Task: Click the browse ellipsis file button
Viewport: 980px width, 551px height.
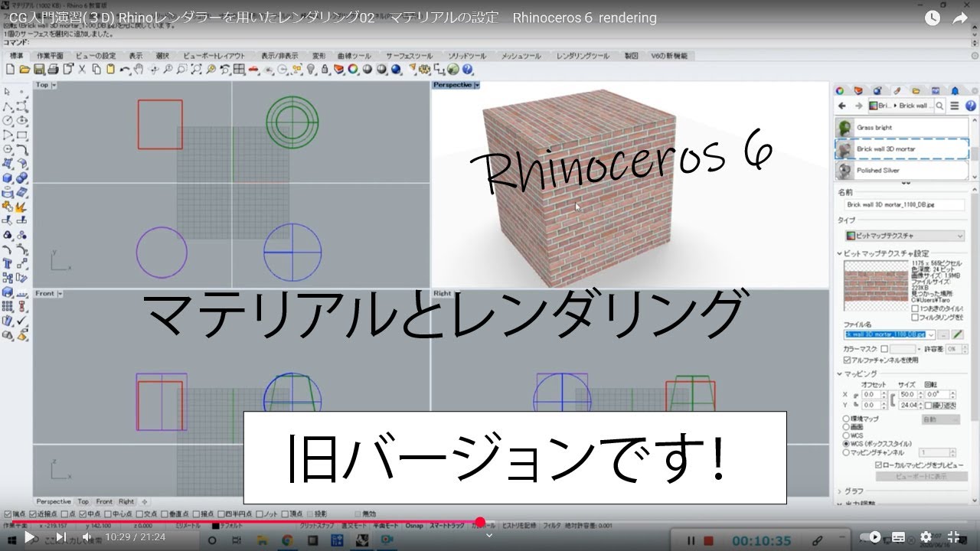Action: point(943,334)
